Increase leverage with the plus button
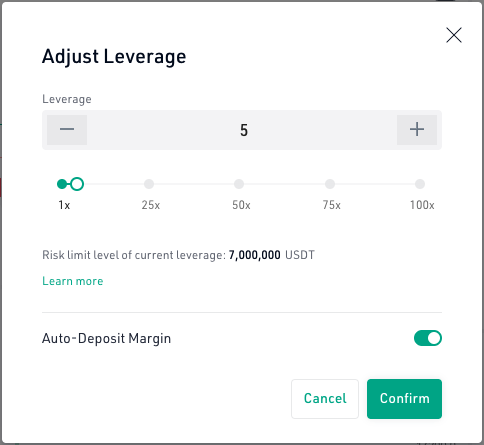Image resolution: width=484 pixels, height=445 pixels. (x=417, y=130)
